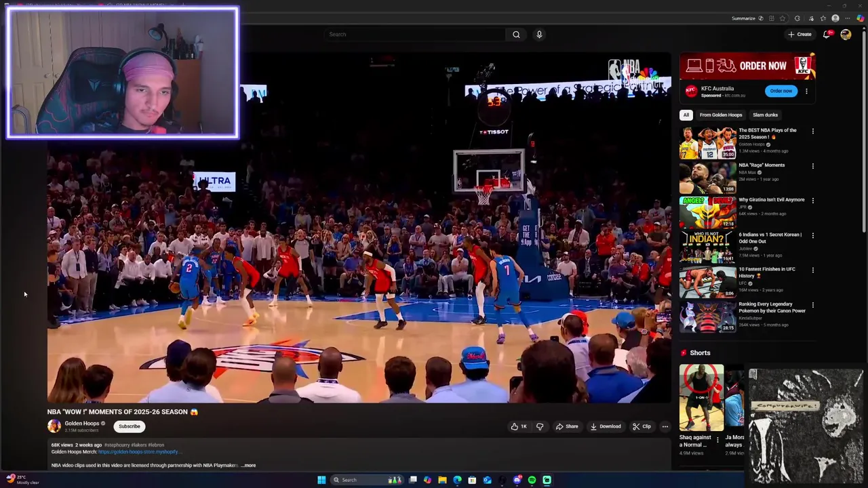This screenshot has width=868, height=488.
Task: Open Discord from taskbar
Action: point(517,480)
